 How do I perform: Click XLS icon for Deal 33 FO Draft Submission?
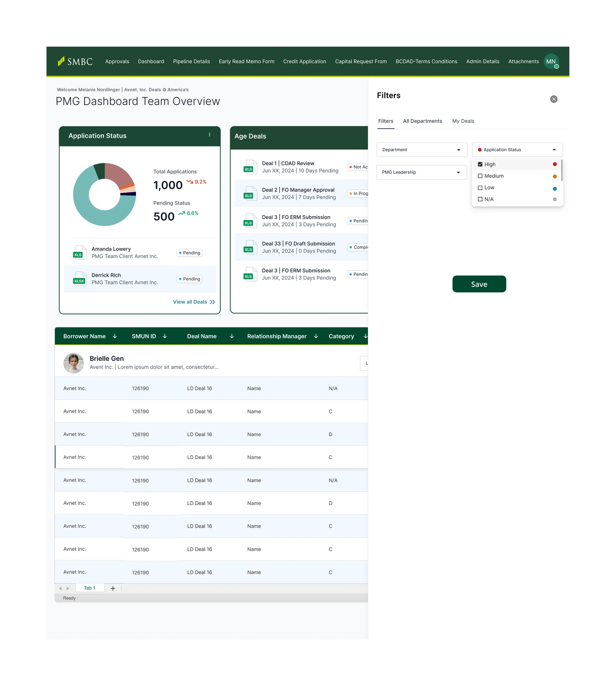coord(250,247)
